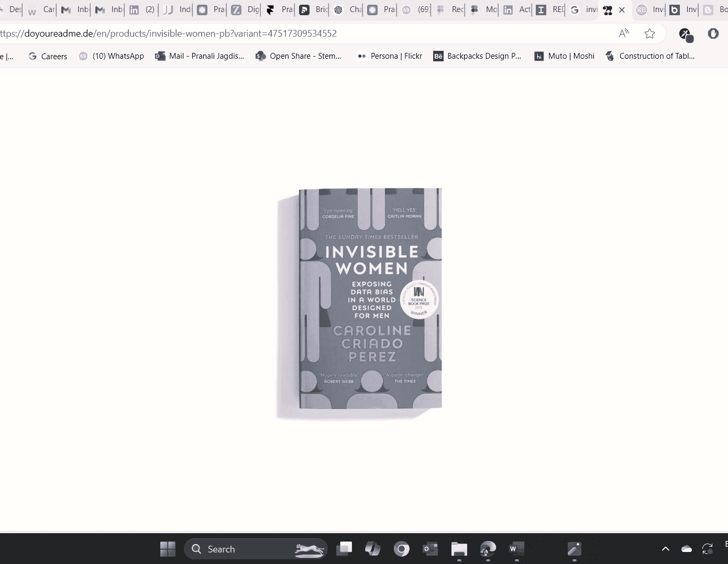Open the Windows Start menu
This screenshot has width=728, height=564.
coord(168,549)
